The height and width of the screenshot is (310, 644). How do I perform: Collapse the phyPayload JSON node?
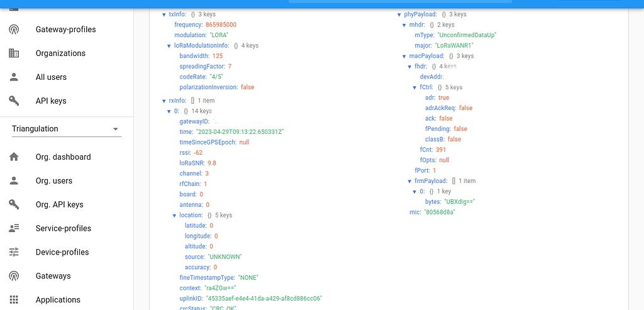399,14
